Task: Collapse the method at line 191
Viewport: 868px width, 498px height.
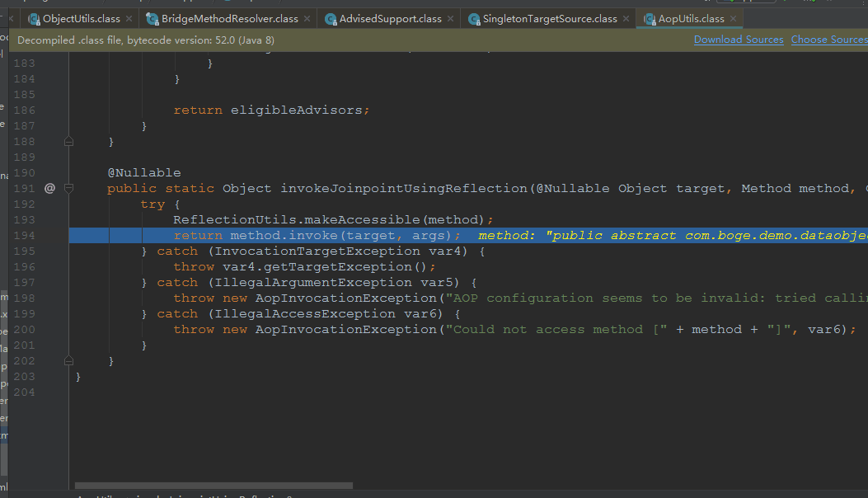Action: point(68,188)
